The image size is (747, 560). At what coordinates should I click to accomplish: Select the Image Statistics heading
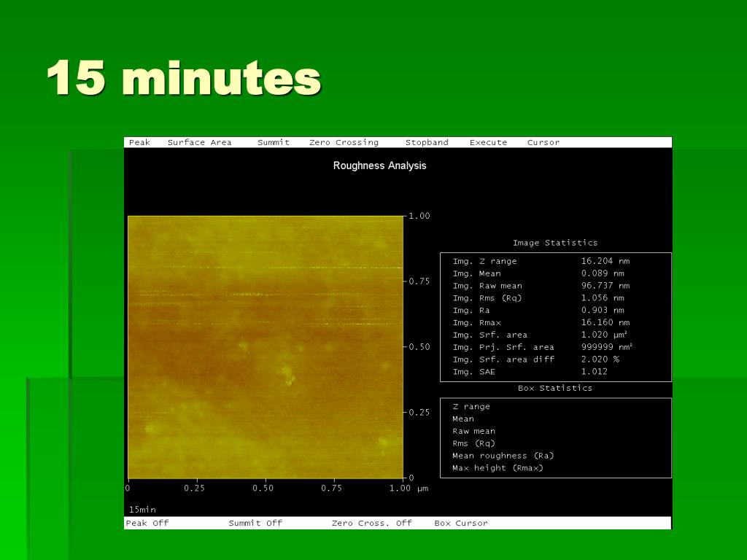click(x=555, y=243)
